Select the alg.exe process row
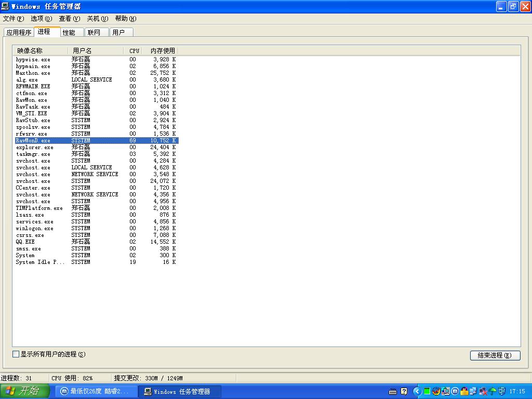 click(96, 79)
